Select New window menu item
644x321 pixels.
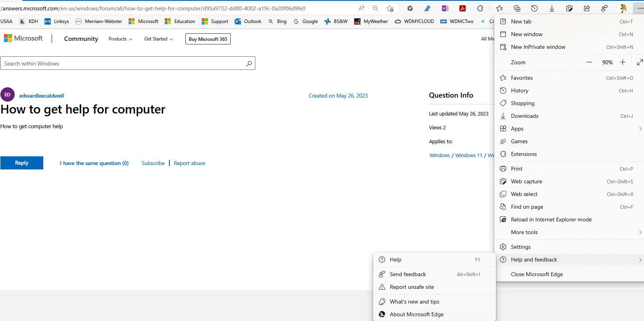tap(569, 34)
